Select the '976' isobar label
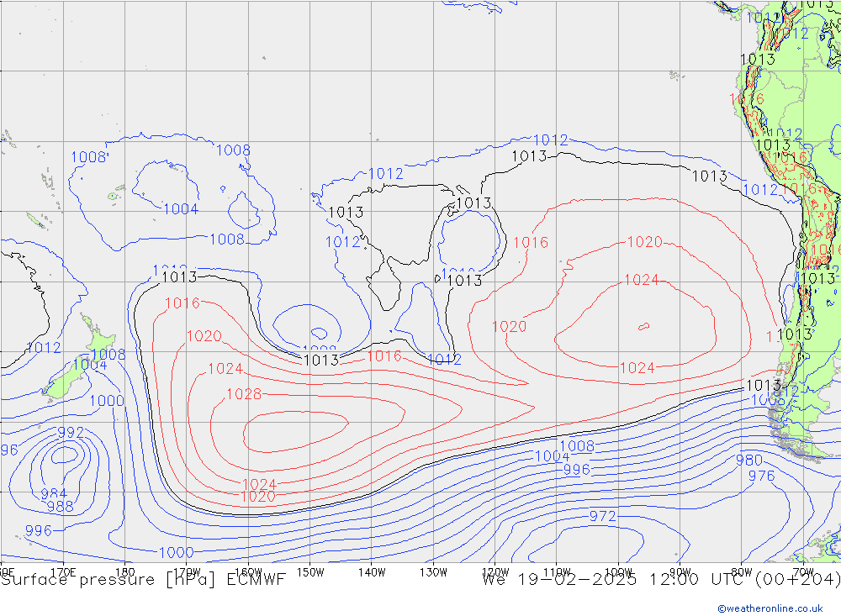This screenshot has height=616, width=841. pos(762,476)
